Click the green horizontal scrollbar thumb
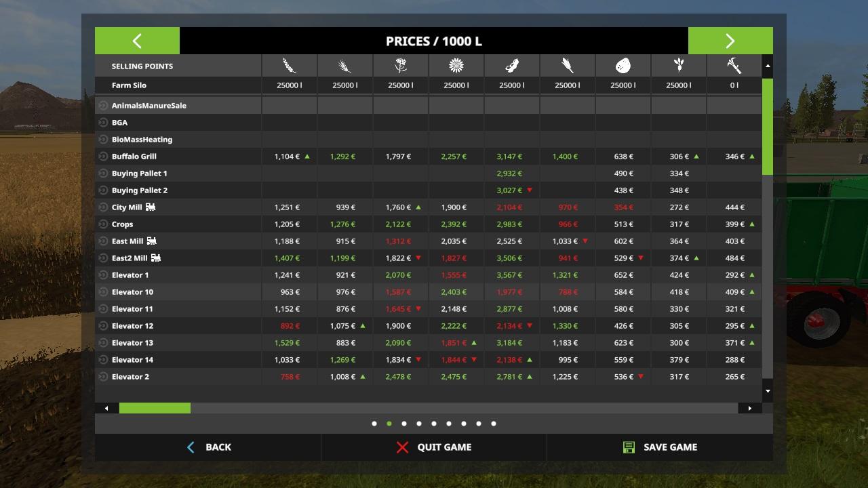Screen dimensions: 868x488 (x=155, y=408)
